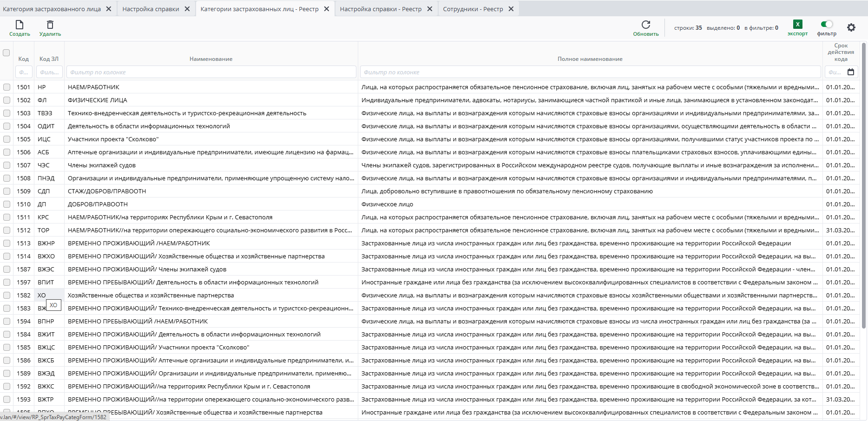The height and width of the screenshot is (421, 868).
Task: Export table via Excel экспорт icon
Action: click(797, 24)
